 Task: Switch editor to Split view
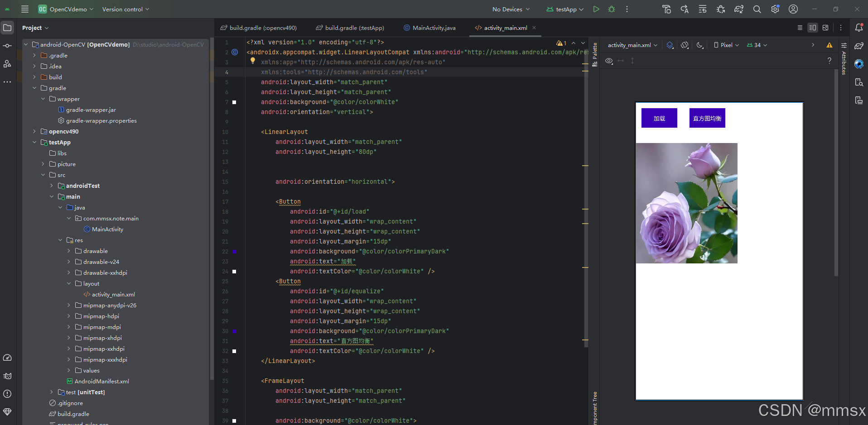(x=813, y=28)
